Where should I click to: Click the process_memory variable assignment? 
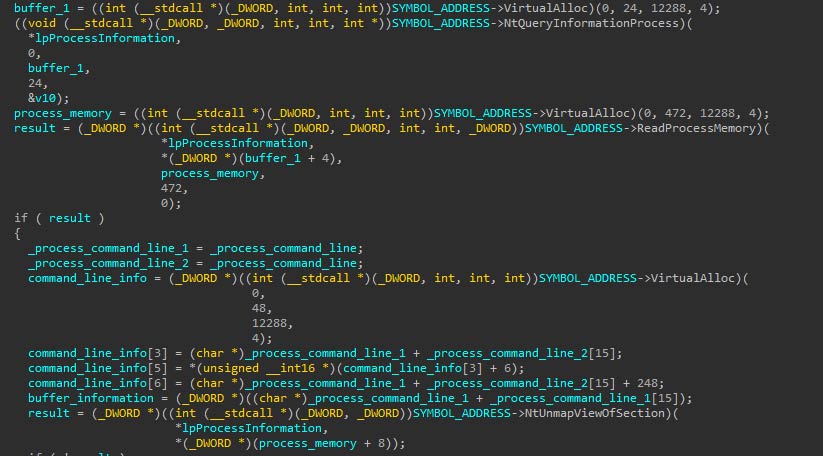(x=62, y=113)
